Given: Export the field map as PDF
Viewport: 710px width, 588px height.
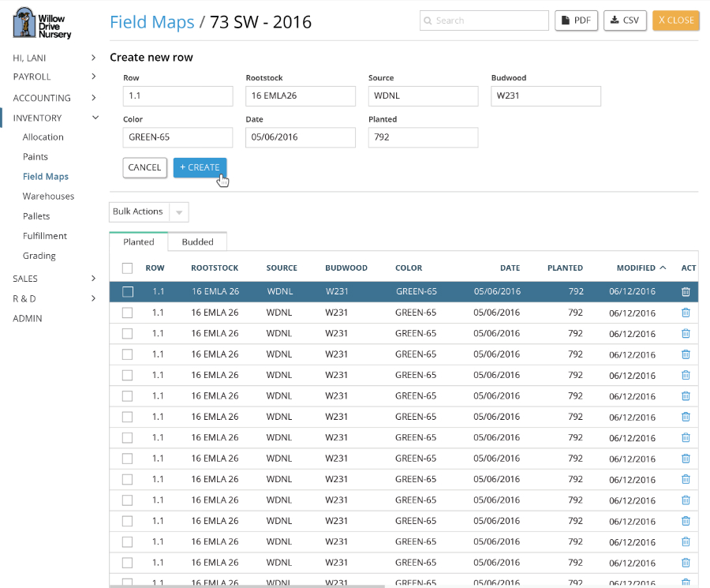Looking at the screenshot, I should pos(576,21).
